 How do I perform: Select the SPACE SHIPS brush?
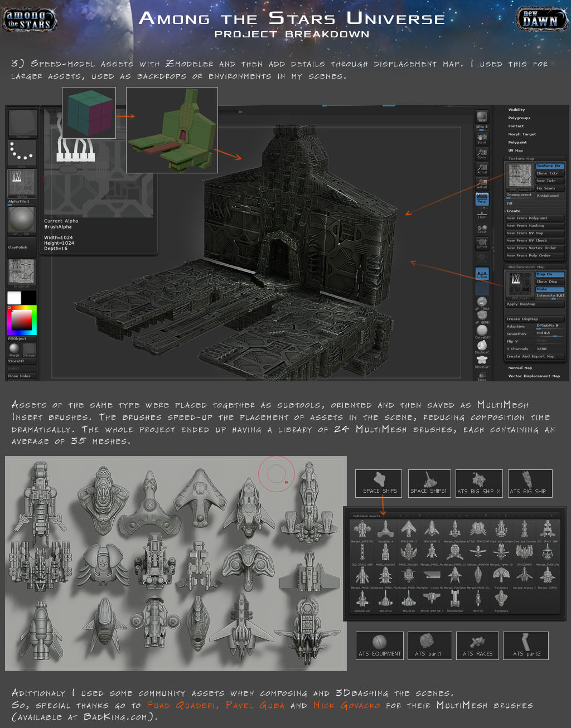[379, 483]
